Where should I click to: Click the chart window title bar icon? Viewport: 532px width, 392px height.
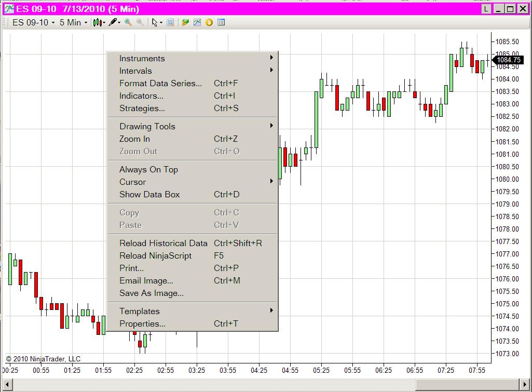point(9,9)
